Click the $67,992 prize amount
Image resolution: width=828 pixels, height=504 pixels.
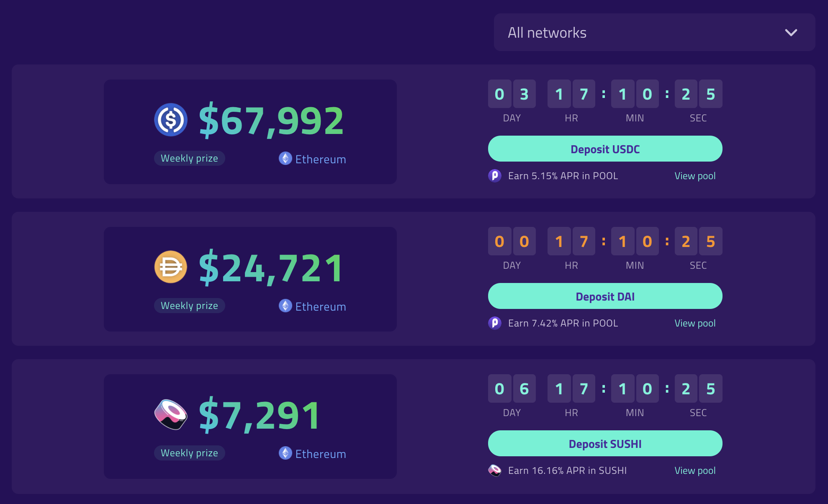tap(271, 121)
